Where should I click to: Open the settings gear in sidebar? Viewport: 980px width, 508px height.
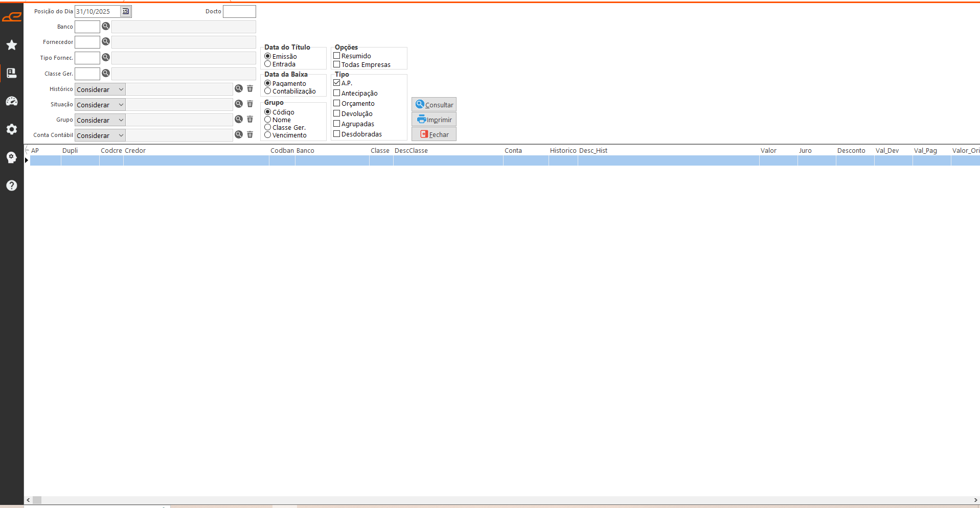[12, 129]
